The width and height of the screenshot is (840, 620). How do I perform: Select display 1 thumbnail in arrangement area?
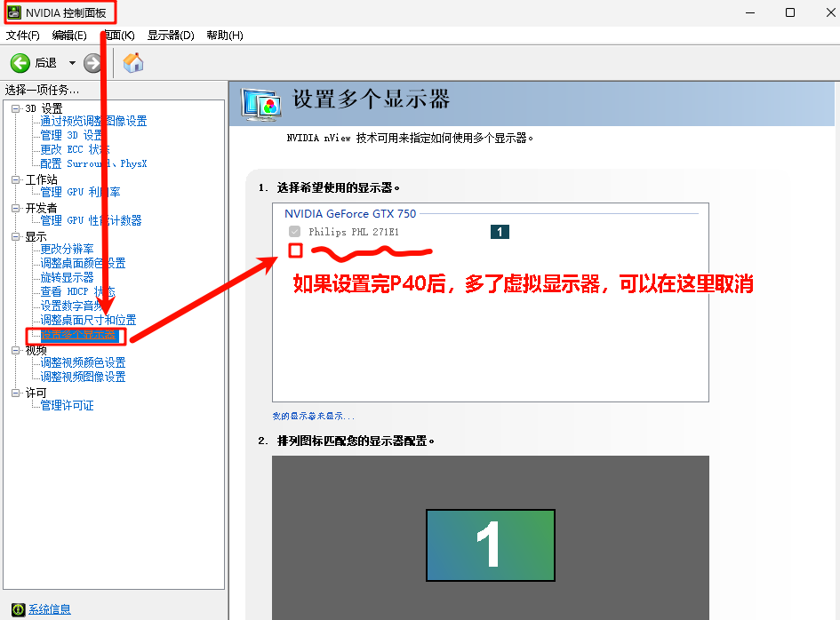coord(490,545)
